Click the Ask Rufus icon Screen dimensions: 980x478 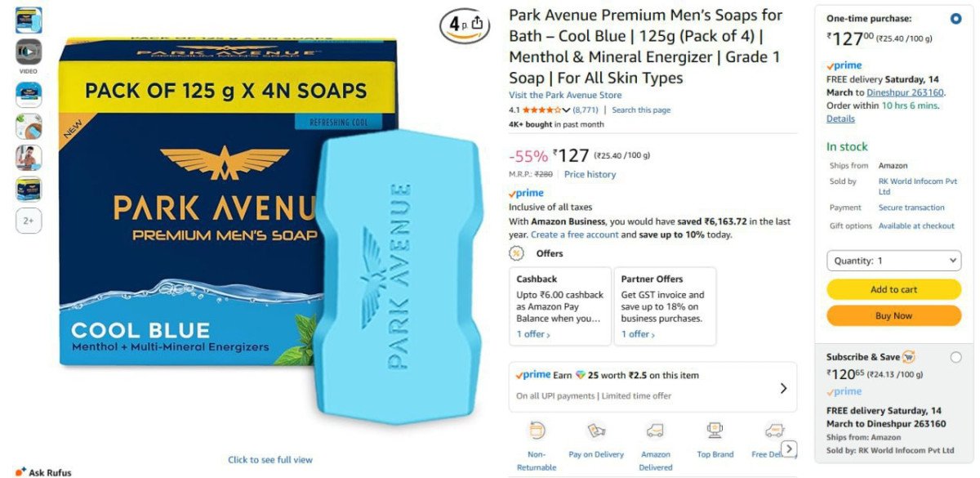[x=21, y=471]
